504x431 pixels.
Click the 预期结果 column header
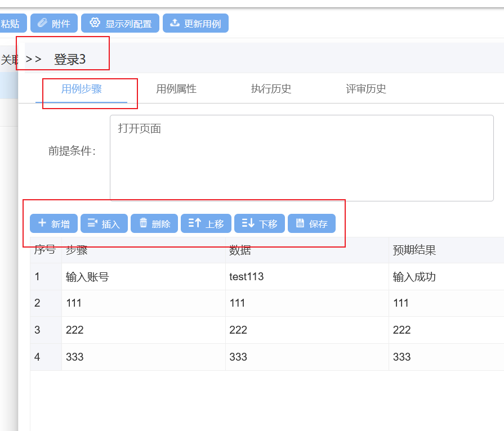click(x=414, y=250)
